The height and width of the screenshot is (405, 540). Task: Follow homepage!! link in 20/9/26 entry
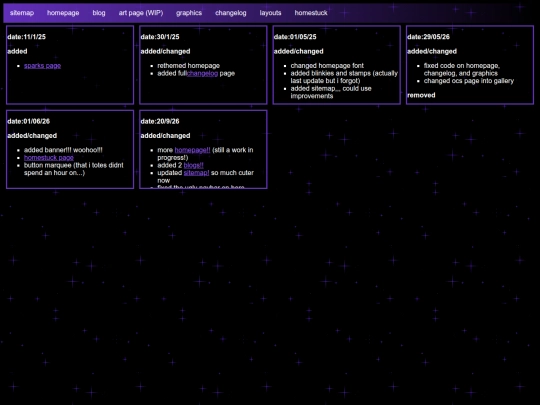pos(192,150)
